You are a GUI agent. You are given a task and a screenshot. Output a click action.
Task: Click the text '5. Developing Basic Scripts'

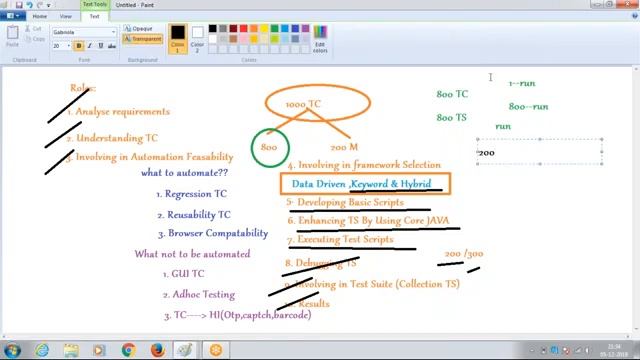345,202
